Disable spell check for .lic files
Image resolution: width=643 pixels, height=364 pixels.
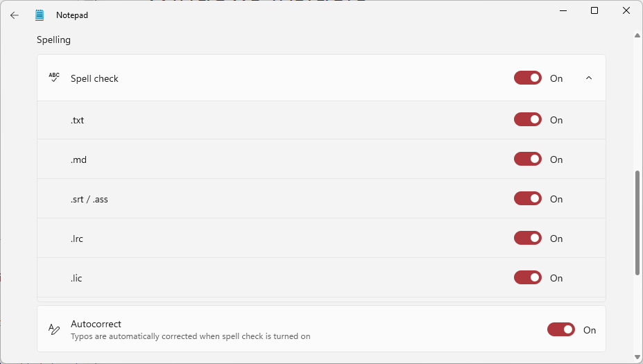[x=528, y=277]
